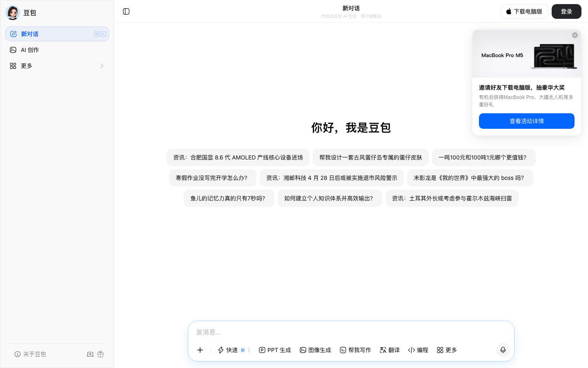Click the 登录 login button

point(566,11)
